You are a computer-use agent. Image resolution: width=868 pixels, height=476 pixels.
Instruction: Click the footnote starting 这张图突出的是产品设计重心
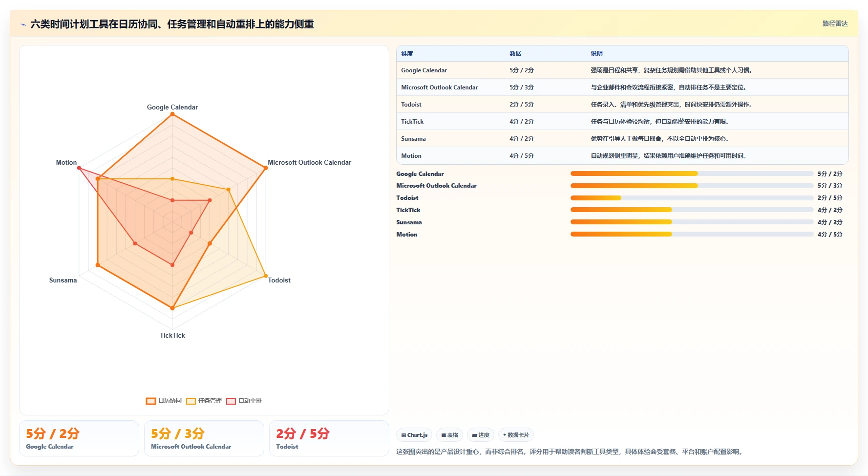click(570, 452)
